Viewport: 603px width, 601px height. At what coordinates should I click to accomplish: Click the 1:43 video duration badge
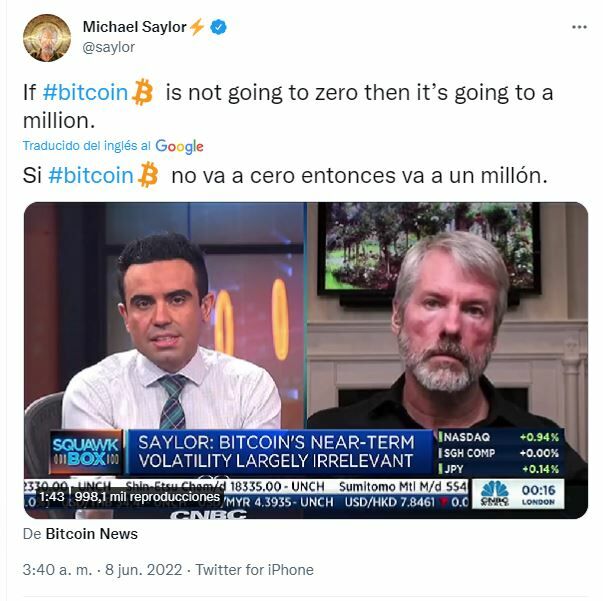(x=52, y=497)
